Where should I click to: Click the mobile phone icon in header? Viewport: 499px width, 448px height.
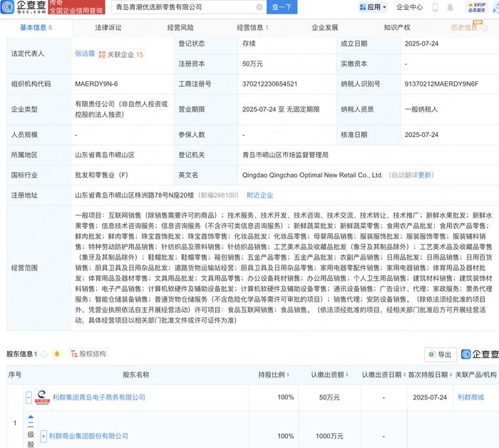(435, 7)
